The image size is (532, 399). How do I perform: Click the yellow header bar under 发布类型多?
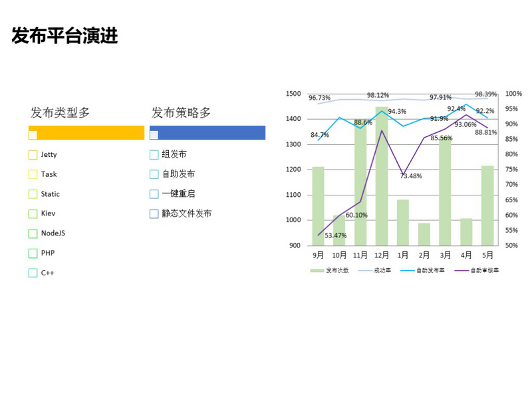[x=86, y=132]
